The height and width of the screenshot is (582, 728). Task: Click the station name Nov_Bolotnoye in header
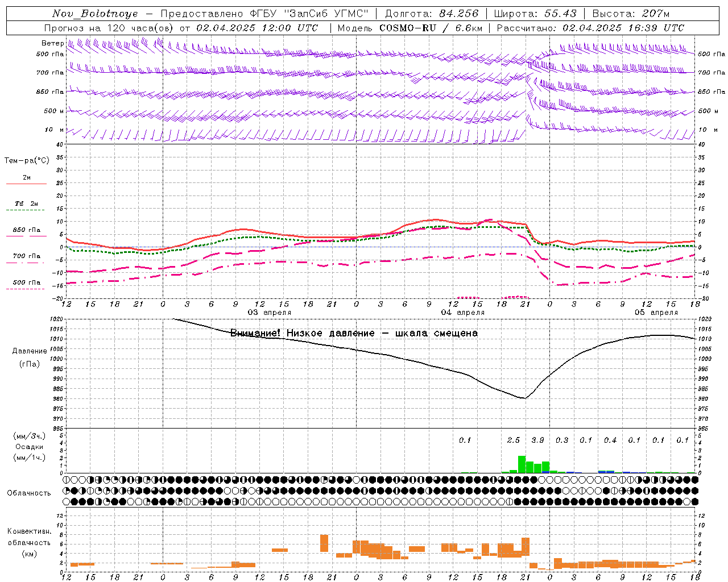coord(95,14)
